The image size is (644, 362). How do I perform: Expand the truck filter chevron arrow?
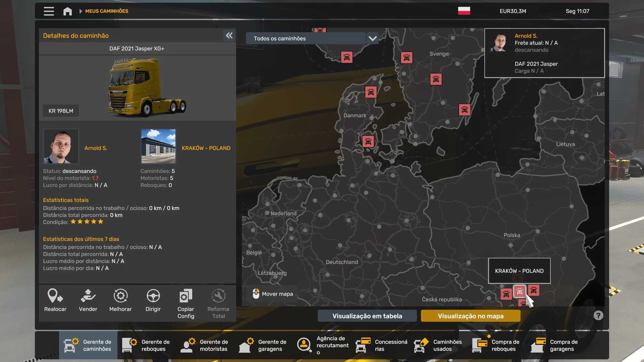tap(373, 38)
